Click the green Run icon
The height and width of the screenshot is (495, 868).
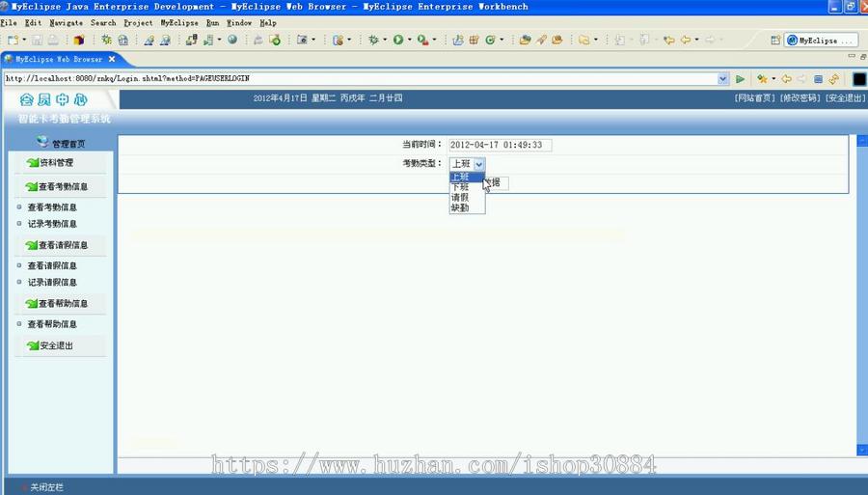click(398, 40)
